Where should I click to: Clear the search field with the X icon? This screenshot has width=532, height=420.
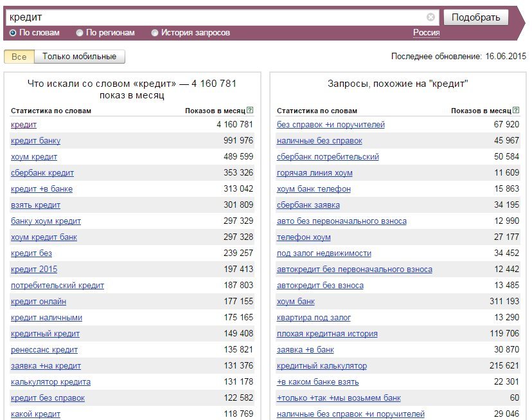click(430, 17)
